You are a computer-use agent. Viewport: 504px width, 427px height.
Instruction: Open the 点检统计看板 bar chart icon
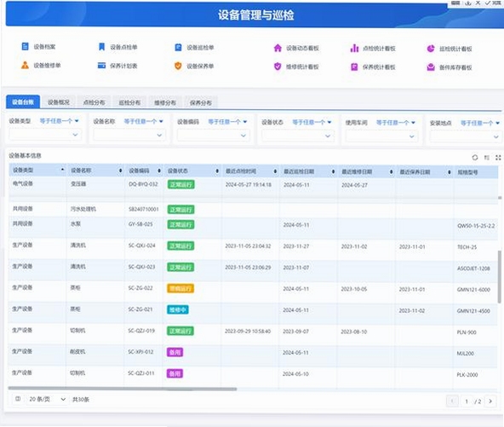(354, 49)
